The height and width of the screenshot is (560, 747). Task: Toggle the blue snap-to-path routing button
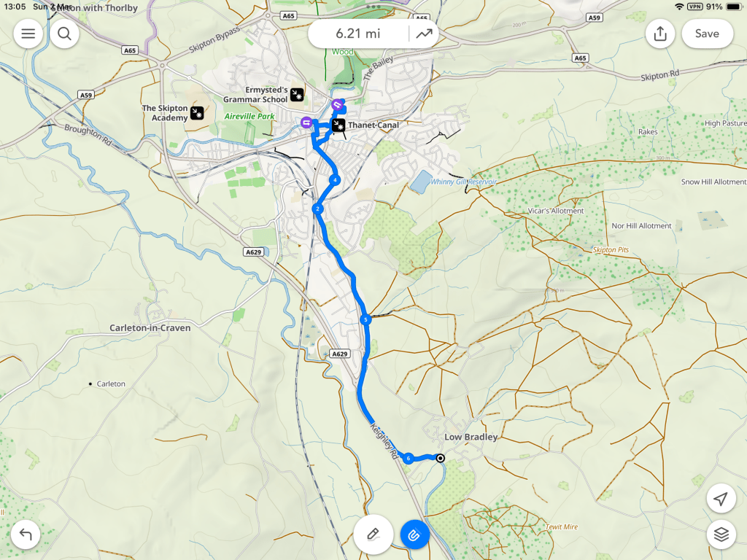click(x=414, y=535)
